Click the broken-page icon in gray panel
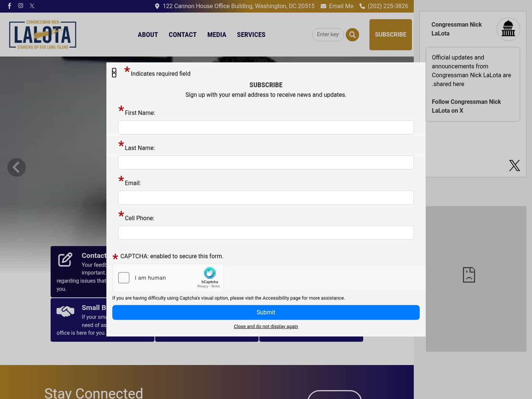 coord(469,275)
